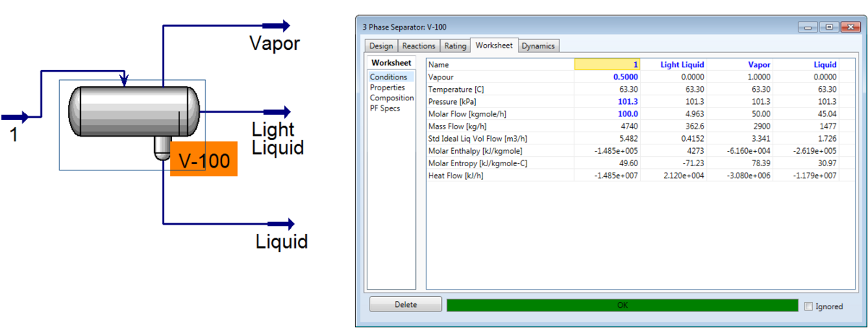Maximize the V-100 separator window
868x328 pixels.
coord(829,27)
